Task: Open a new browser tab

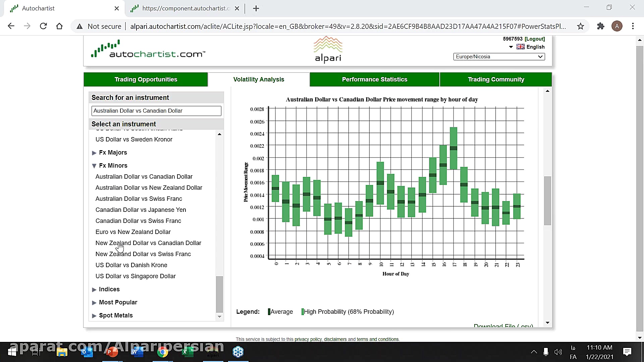Action: coord(256,8)
